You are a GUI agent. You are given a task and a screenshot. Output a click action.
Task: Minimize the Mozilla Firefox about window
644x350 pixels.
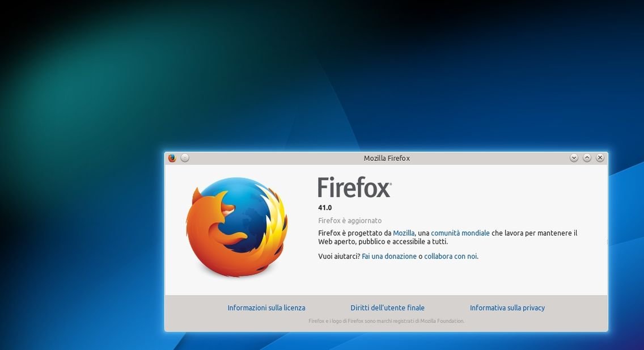[x=574, y=158]
